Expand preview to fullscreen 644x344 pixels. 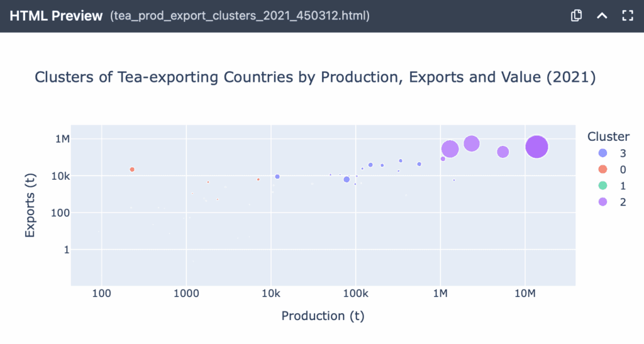pyautogui.click(x=626, y=16)
